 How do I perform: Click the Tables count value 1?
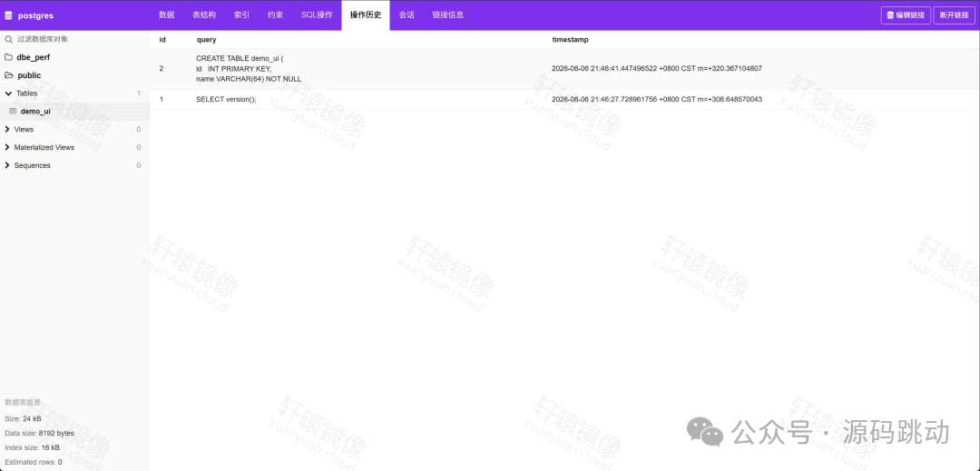tap(139, 93)
